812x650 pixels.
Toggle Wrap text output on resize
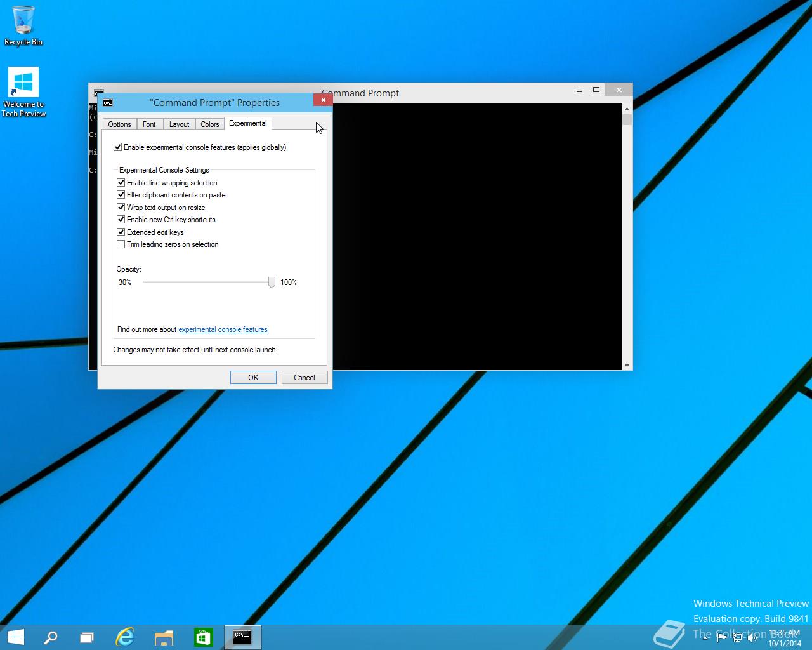[x=121, y=208]
